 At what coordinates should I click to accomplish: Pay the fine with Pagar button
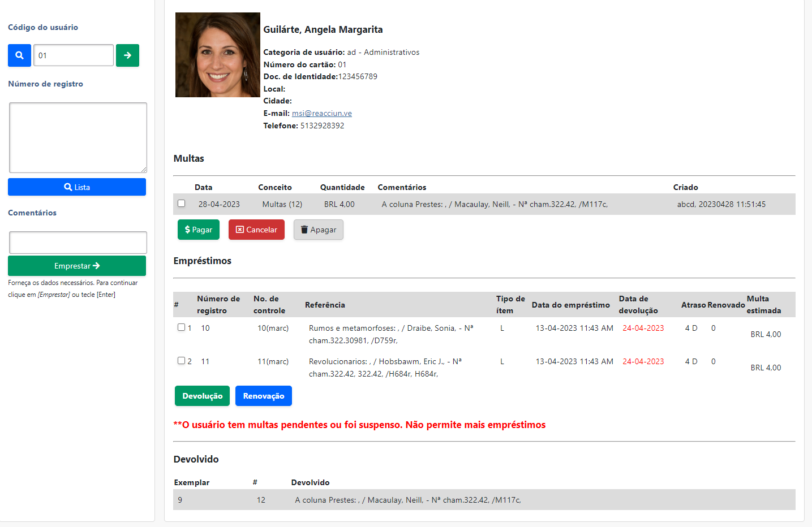point(198,230)
